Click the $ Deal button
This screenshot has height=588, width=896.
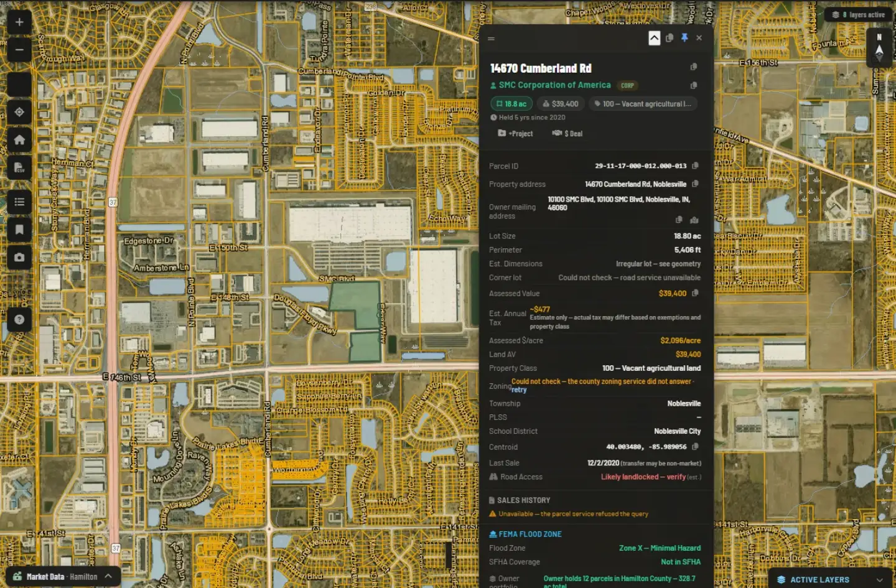(x=567, y=134)
